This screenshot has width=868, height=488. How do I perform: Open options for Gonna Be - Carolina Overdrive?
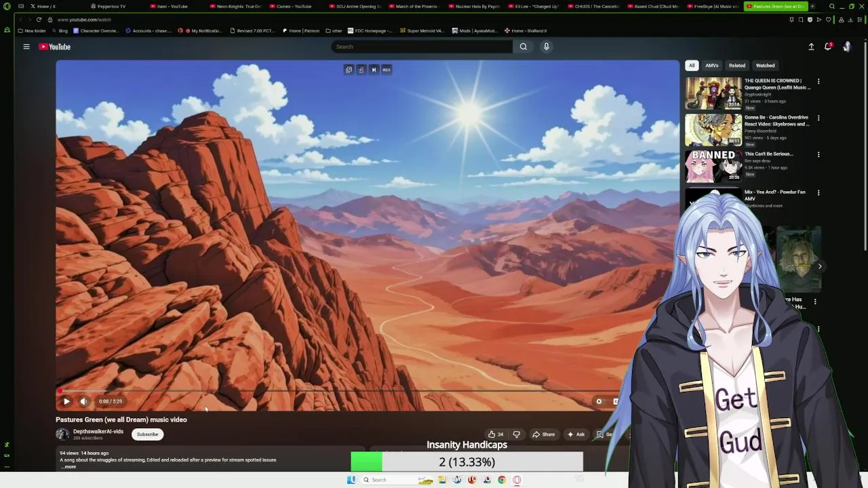[818, 118]
